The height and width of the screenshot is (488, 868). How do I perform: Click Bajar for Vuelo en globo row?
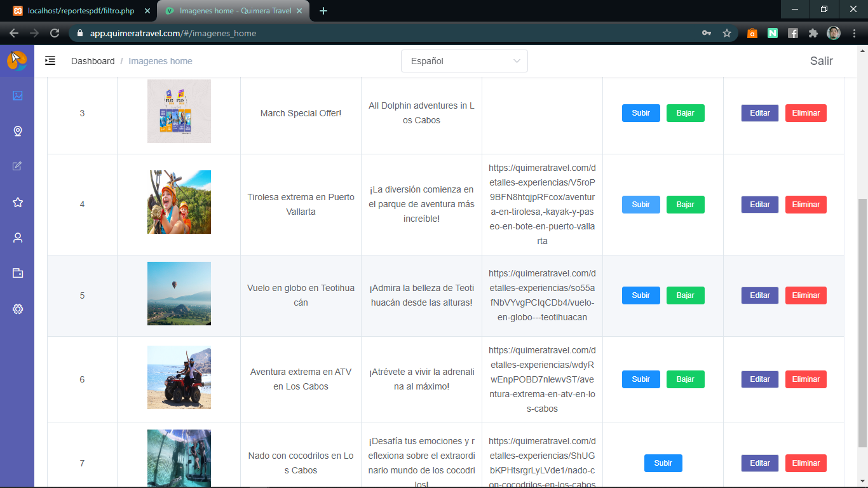685,295
